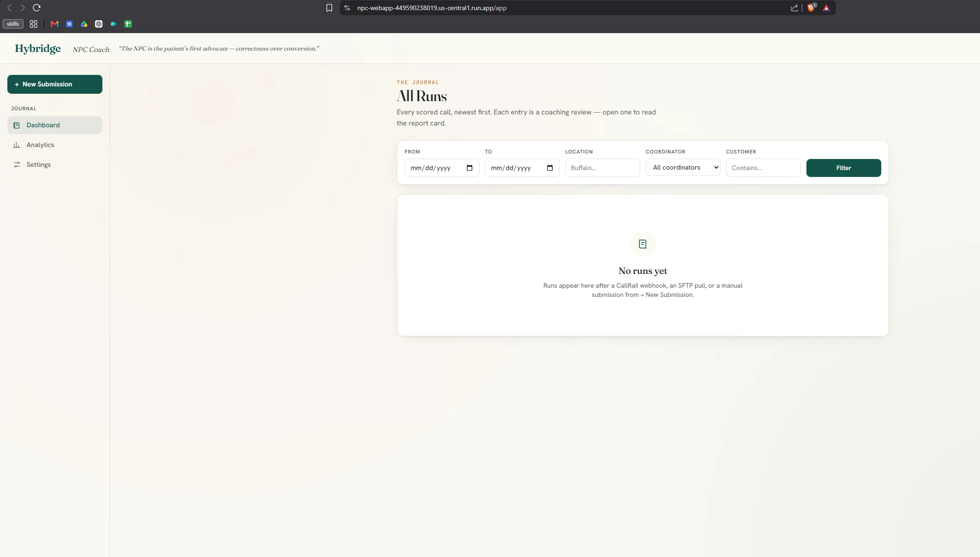This screenshot has width=980, height=557.
Task: Apply filters with the Filter button
Action: (x=844, y=168)
